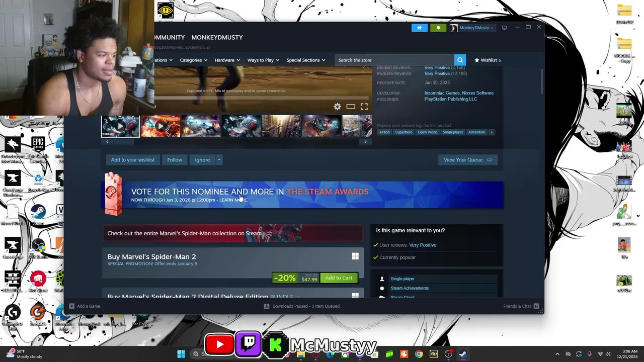
Task: Open Friends & Chat panel
Action: 521,306
